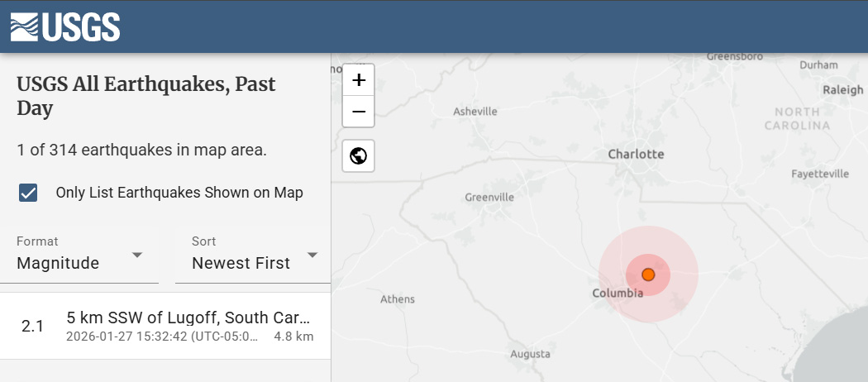Click the North Carolina state label
Viewport: 868px width, 382px height.
pyautogui.click(x=797, y=118)
